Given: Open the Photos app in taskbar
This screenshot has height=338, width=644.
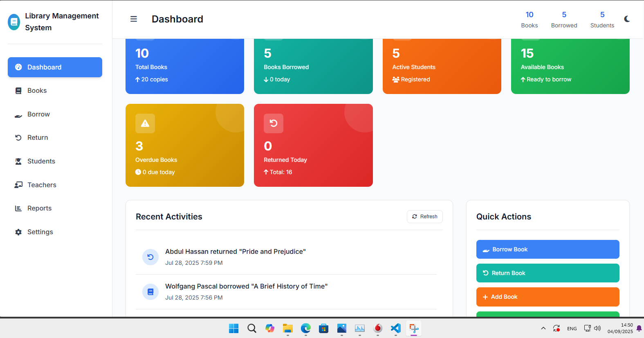Looking at the screenshot, I should (x=342, y=329).
